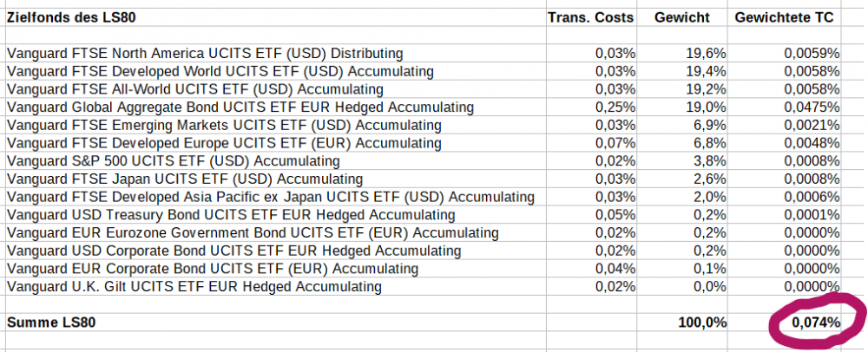Image resolution: width=868 pixels, height=352 pixels.
Task: Click the Vanguard USD Treasury Bond cell
Action: (231, 215)
